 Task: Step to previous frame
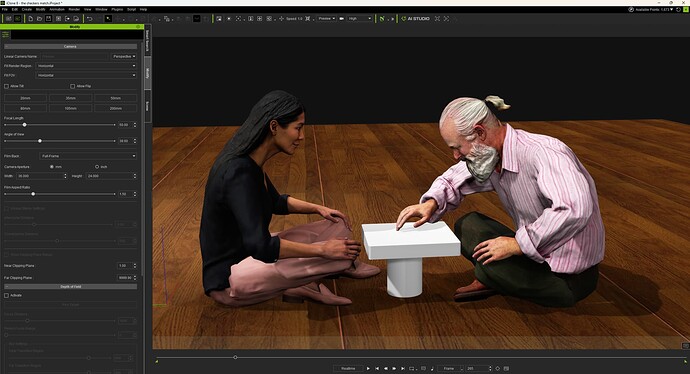tap(386, 368)
